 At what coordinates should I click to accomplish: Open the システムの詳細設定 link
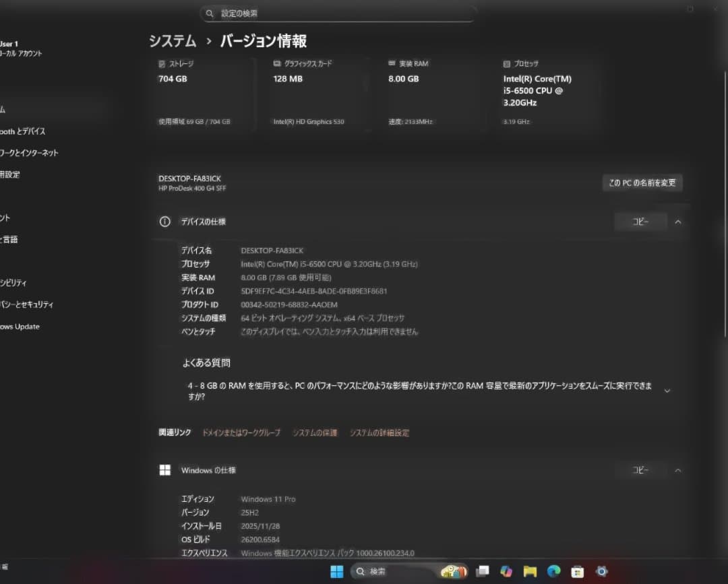pyautogui.click(x=380, y=433)
